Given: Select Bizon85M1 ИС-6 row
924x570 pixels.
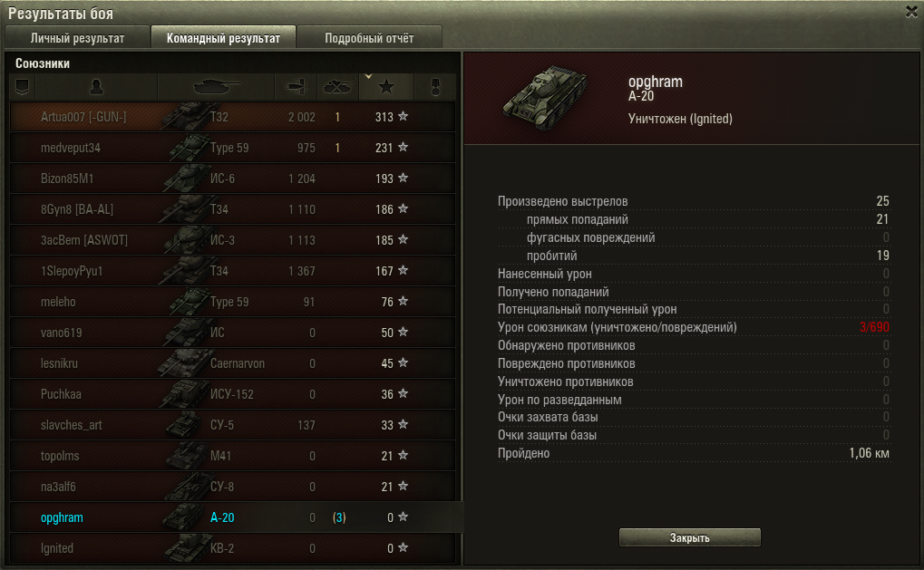Looking at the screenshot, I should [233, 179].
